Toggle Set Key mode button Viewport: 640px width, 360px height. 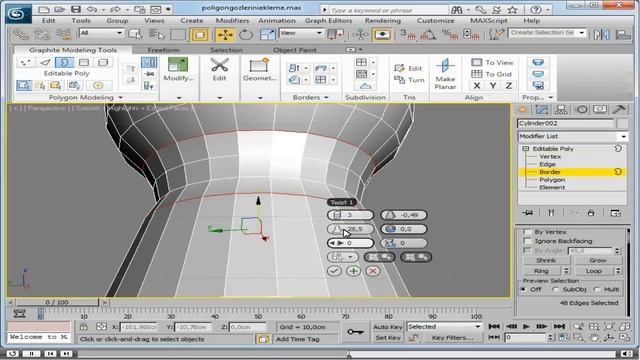point(388,338)
